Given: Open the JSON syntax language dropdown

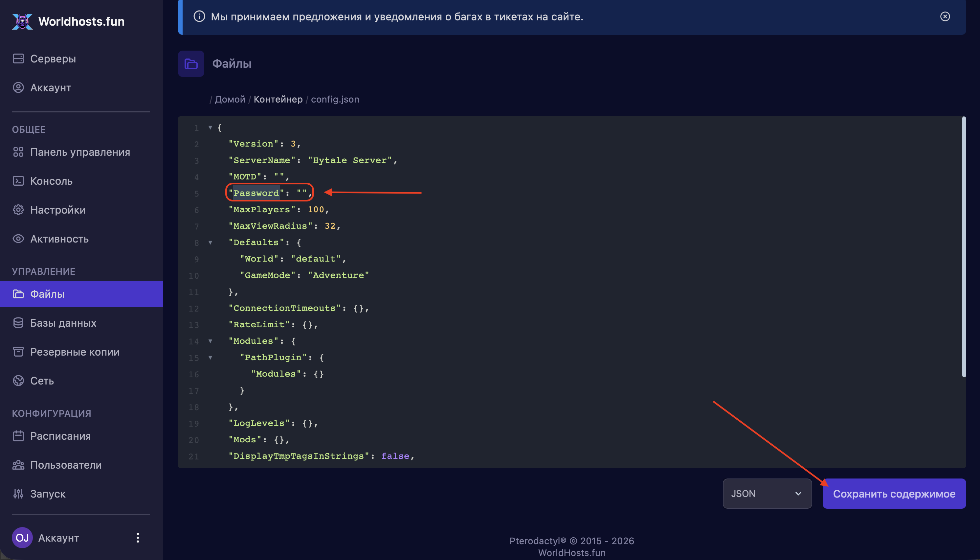Looking at the screenshot, I should [767, 494].
